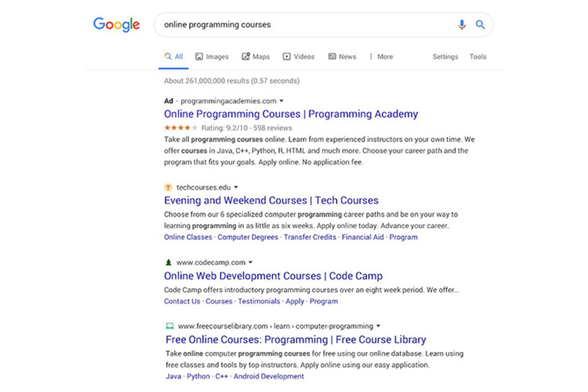Screen dimensions: 588x392
Task: Click the Tools button
Action: (478, 57)
